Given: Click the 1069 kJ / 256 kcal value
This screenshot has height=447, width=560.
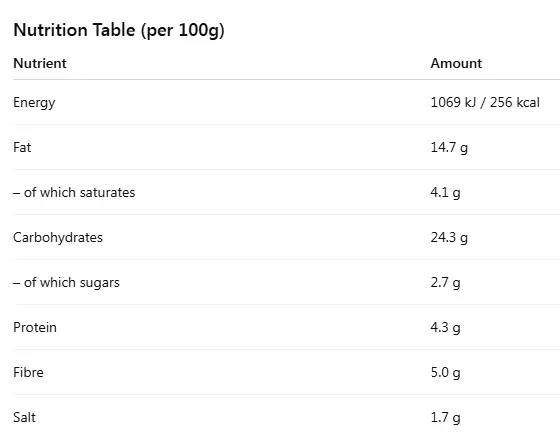Looking at the screenshot, I should [x=485, y=102].
